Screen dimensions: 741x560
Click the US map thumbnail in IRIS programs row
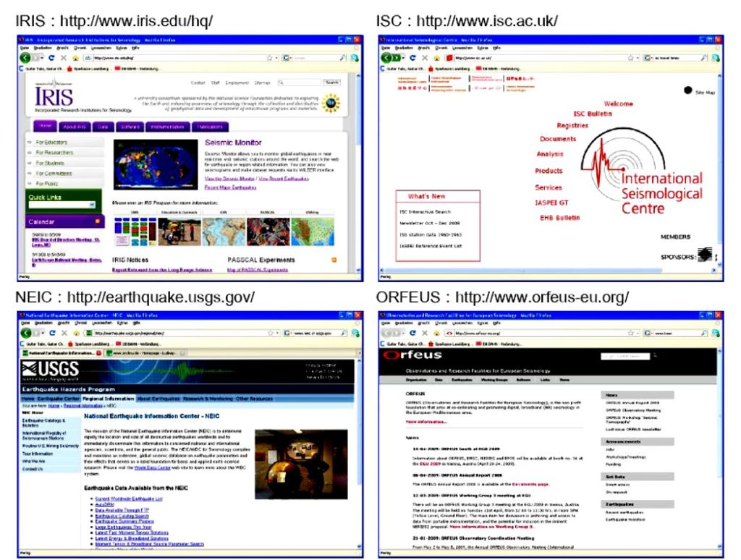(313, 231)
